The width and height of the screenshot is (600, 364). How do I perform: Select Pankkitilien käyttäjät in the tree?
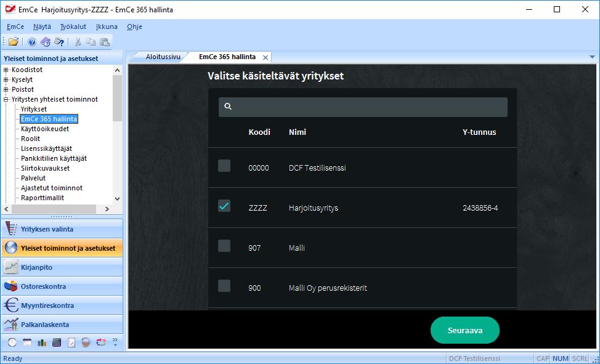pyautogui.click(x=54, y=158)
